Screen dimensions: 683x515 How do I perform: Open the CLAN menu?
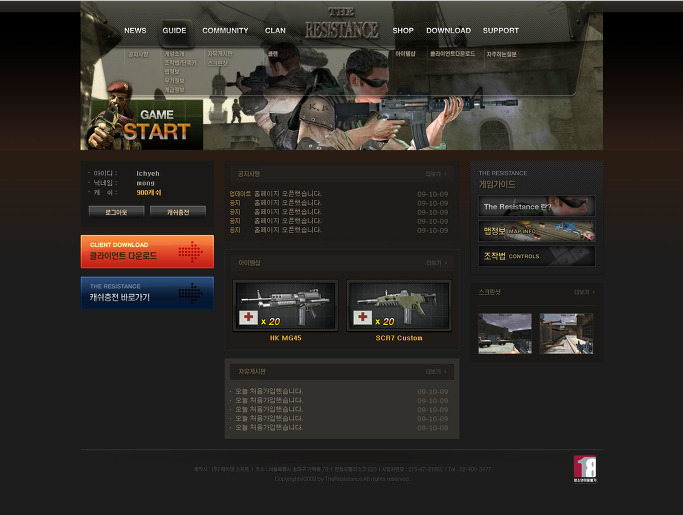[275, 30]
